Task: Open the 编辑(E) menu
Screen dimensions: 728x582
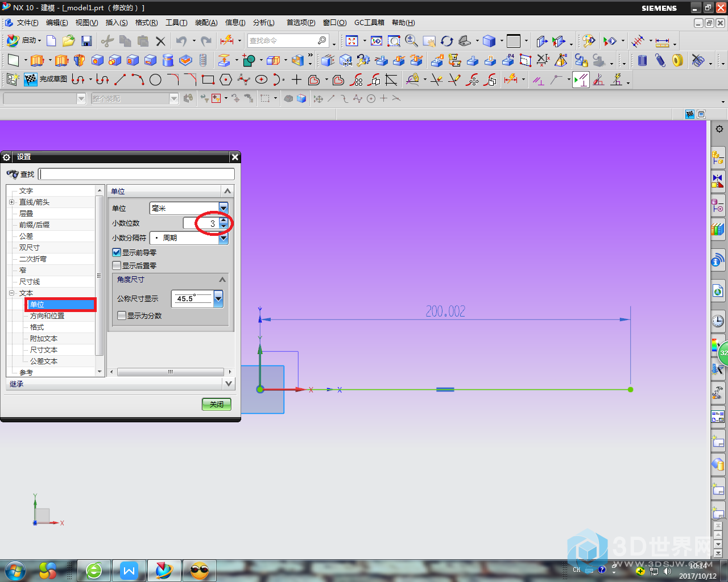Action: 57,23
